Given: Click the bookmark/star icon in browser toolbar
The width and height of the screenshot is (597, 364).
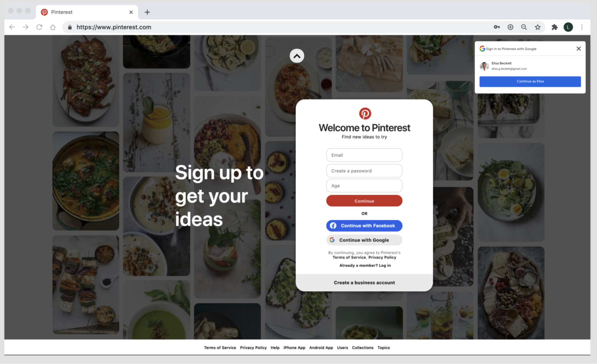Looking at the screenshot, I should click(538, 27).
